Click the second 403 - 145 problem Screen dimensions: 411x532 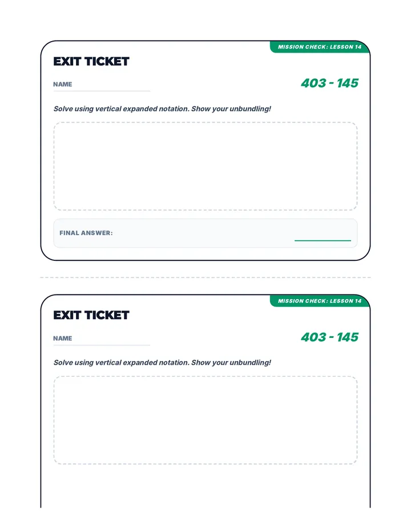(x=329, y=337)
